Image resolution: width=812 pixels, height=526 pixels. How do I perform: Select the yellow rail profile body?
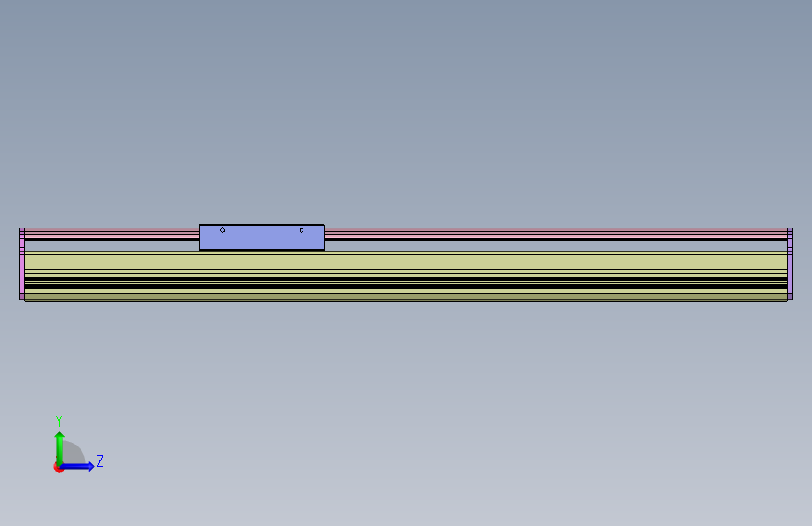(x=406, y=276)
